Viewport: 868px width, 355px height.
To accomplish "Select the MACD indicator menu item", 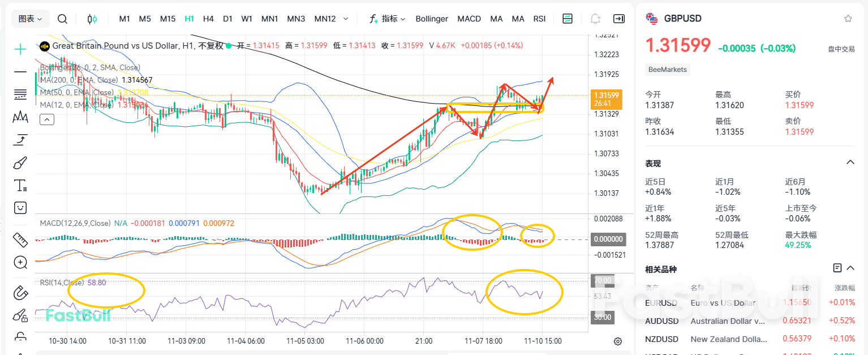I will click(x=469, y=18).
